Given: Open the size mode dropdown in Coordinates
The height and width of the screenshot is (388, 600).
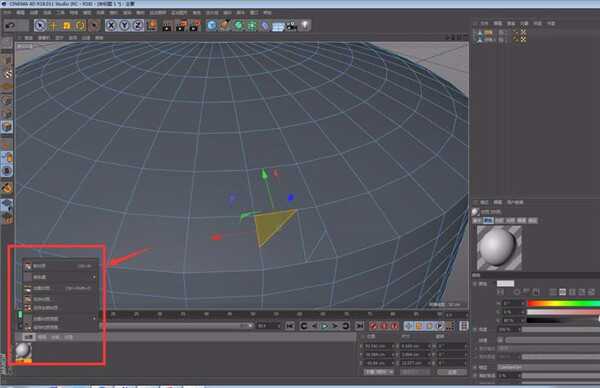Looking at the screenshot, I should (415, 372).
